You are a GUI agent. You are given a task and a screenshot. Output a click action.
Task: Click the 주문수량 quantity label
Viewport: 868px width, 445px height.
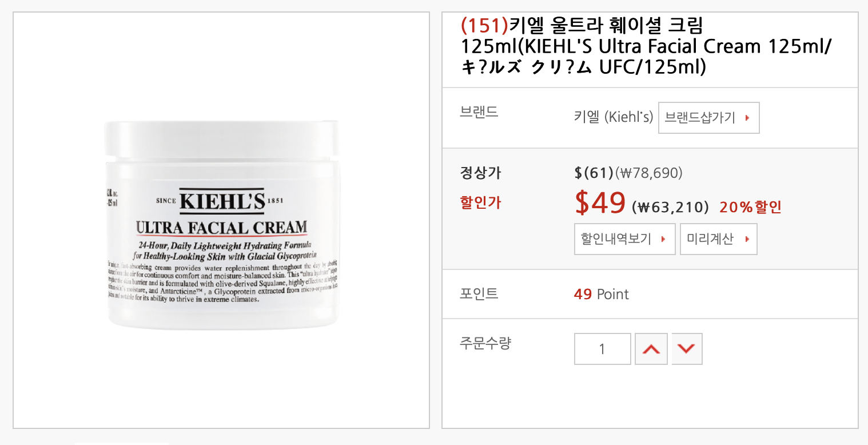click(x=485, y=343)
